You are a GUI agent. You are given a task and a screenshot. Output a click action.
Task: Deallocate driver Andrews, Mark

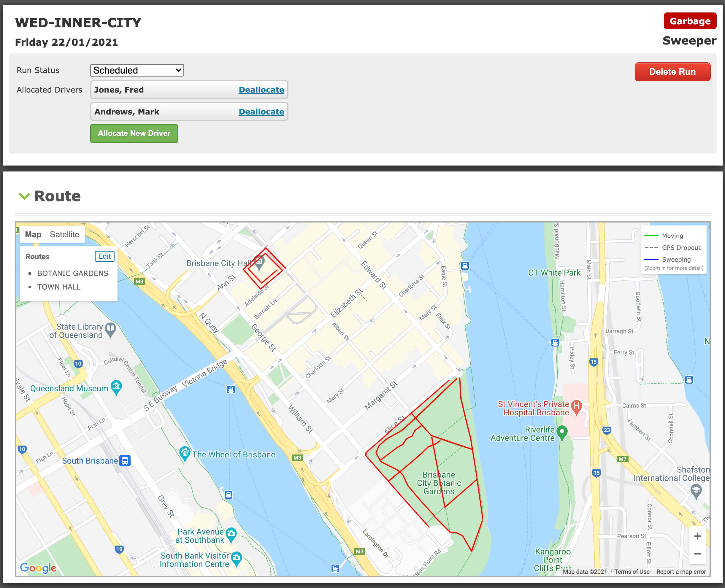[x=261, y=112]
